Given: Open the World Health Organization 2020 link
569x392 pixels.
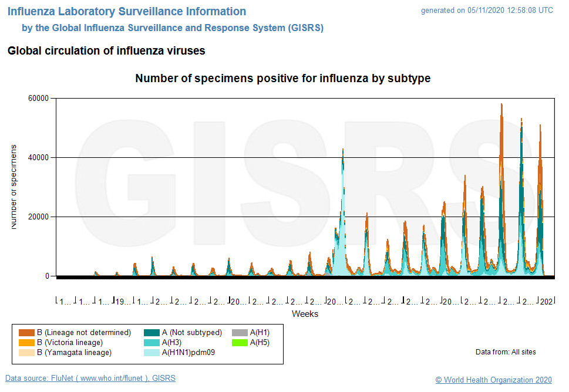Looking at the screenshot, I should (494, 380).
